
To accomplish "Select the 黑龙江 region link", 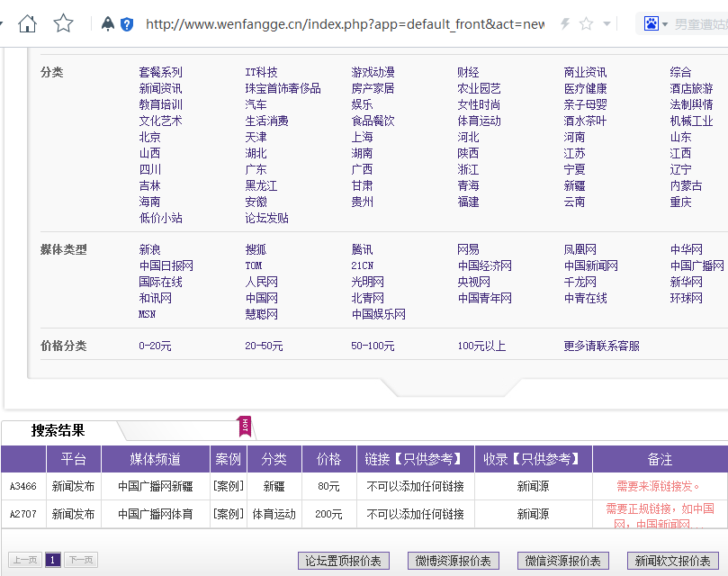I will point(261,185).
